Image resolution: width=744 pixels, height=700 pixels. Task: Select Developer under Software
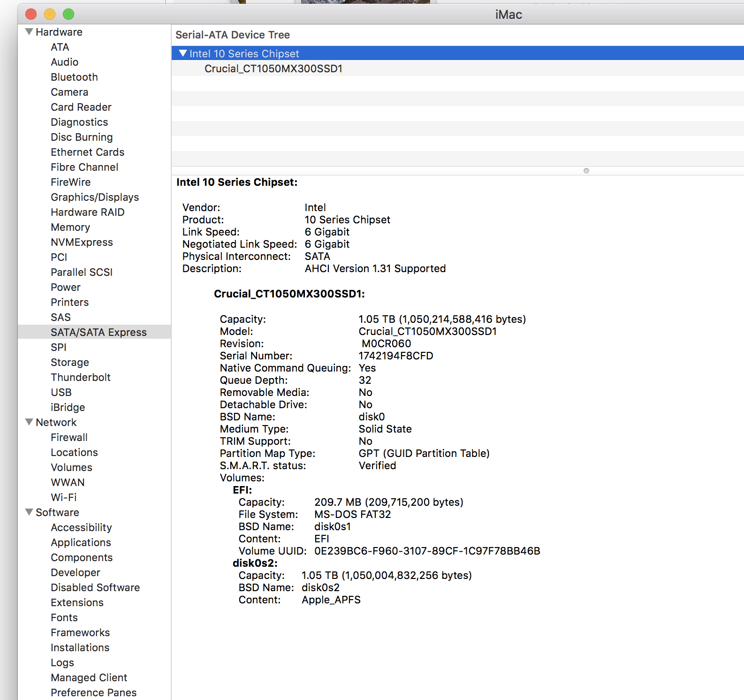pyautogui.click(x=76, y=572)
